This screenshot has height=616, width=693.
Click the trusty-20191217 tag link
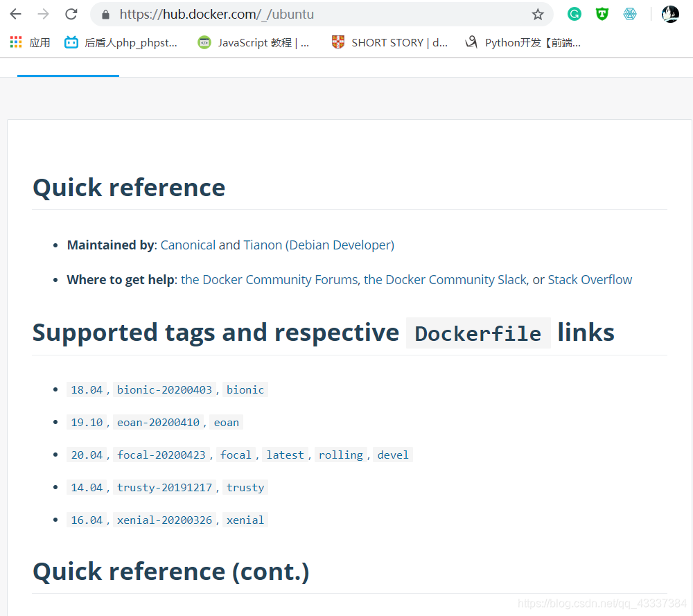point(164,487)
